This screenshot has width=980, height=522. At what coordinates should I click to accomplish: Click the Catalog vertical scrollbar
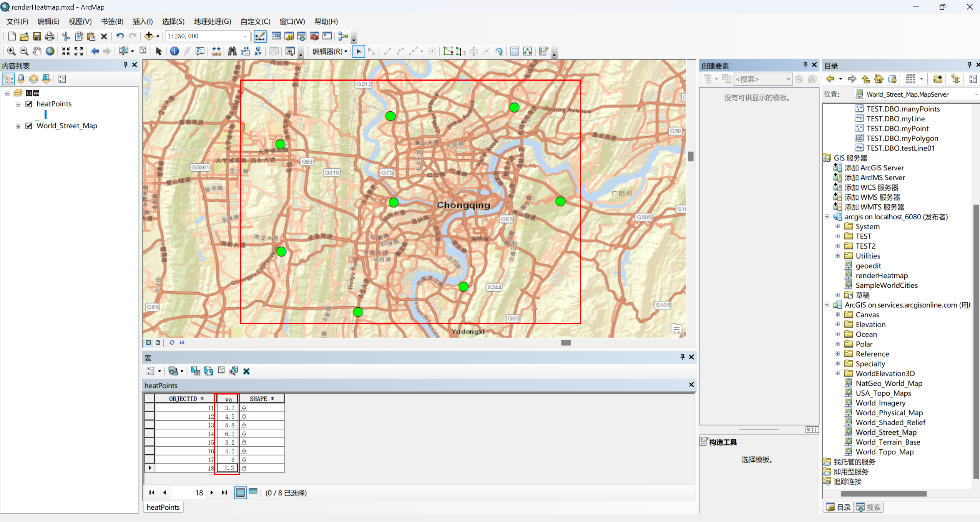(x=975, y=342)
